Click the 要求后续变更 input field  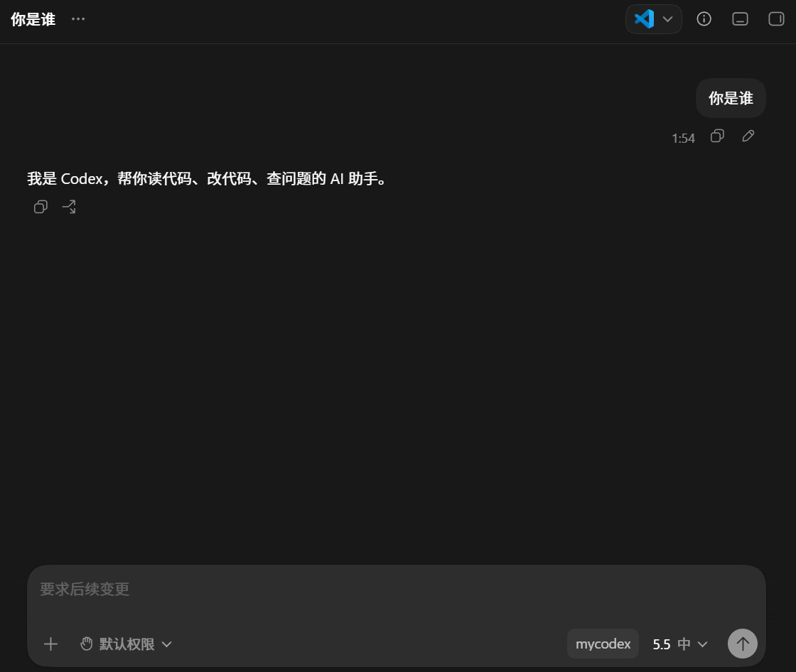coord(396,590)
